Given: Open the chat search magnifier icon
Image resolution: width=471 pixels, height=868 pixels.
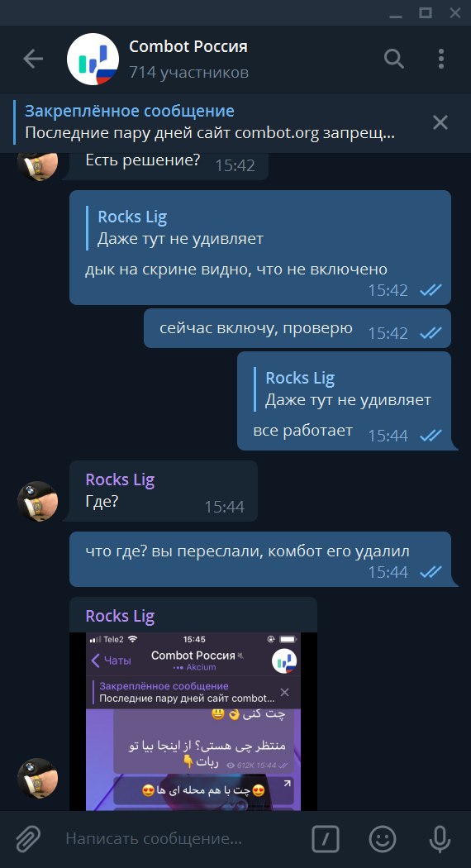Looking at the screenshot, I should pos(394,59).
